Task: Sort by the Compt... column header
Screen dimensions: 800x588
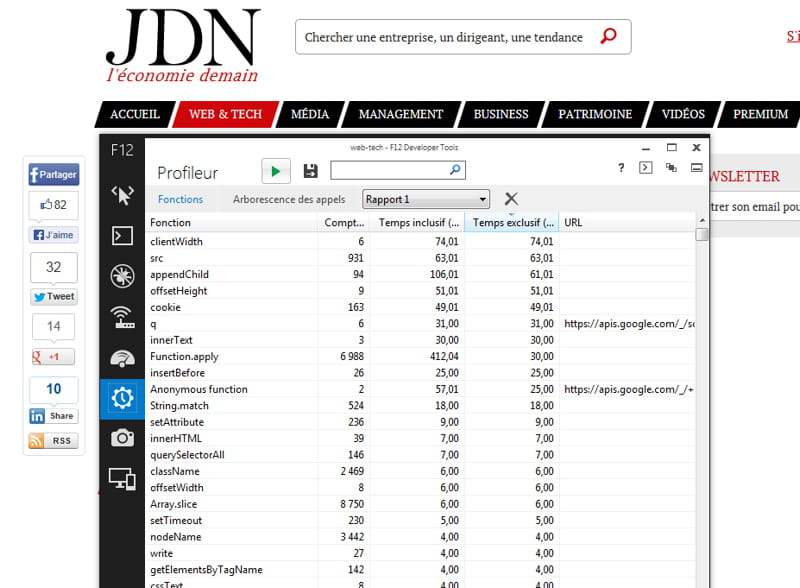Action: tap(344, 223)
